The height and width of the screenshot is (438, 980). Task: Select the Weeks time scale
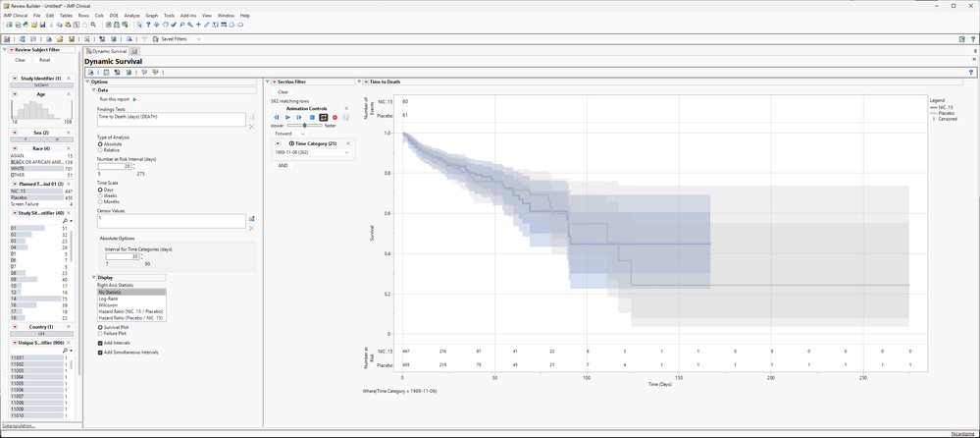point(101,195)
